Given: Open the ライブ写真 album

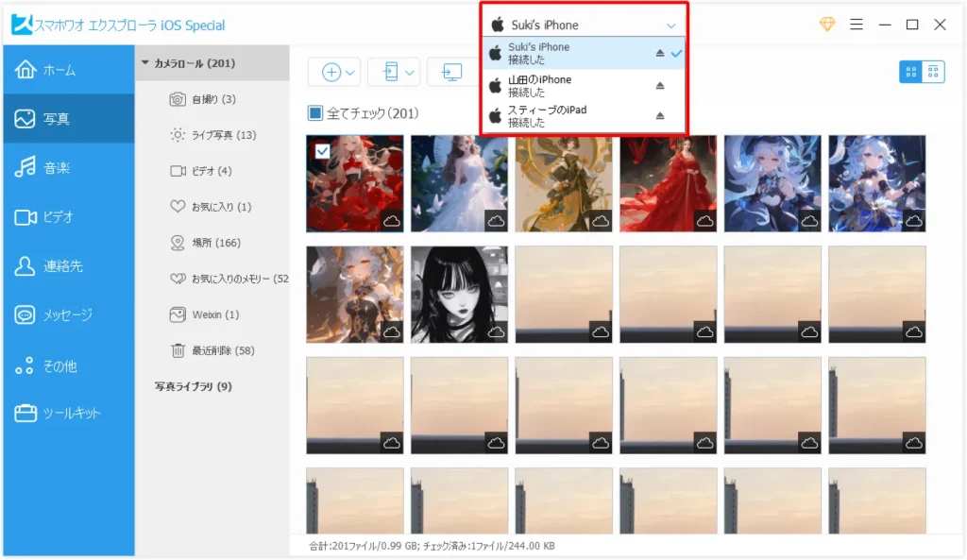Looking at the screenshot, I should coord(223,135).
